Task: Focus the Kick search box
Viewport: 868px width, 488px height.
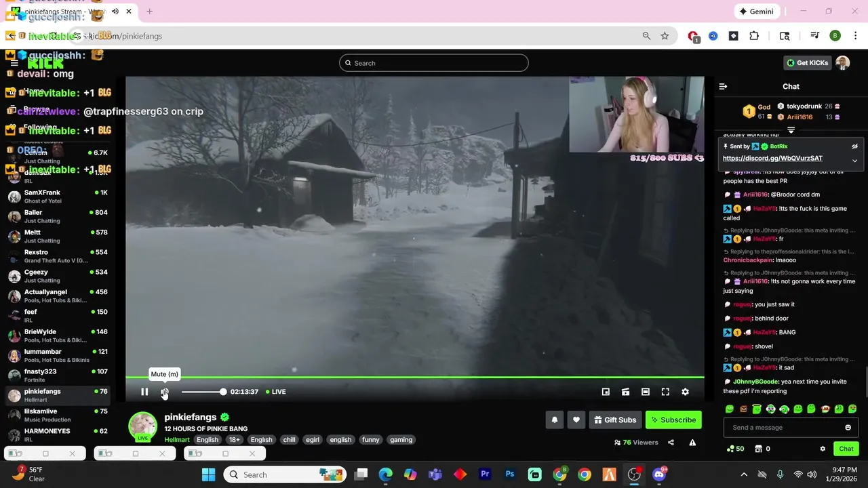Action: point(434,63)
